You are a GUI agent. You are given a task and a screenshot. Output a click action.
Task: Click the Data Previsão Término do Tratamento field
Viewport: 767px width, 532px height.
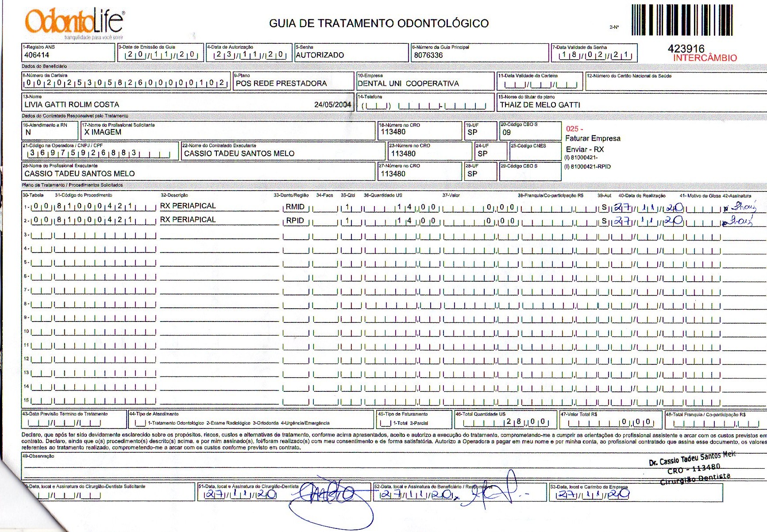[74, 420]
